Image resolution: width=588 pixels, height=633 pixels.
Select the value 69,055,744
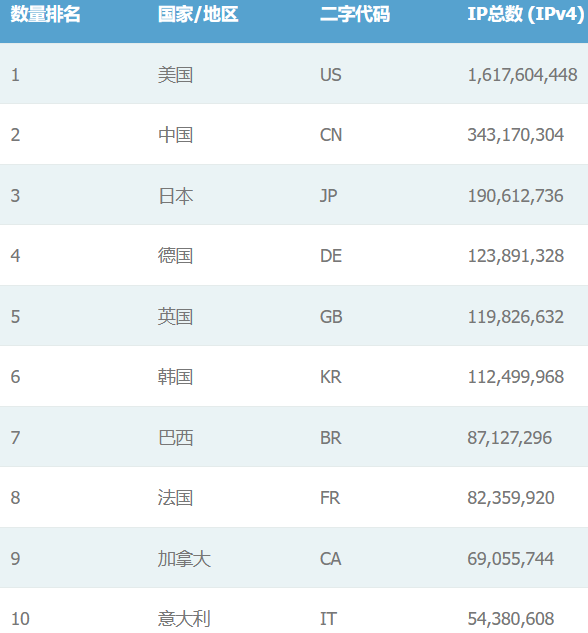tap(511, 559)
